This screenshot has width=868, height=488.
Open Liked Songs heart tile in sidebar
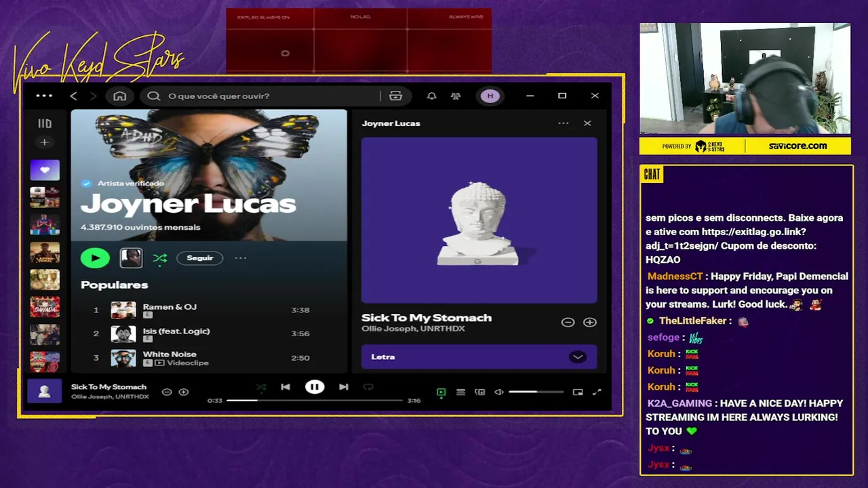point(45,170)
